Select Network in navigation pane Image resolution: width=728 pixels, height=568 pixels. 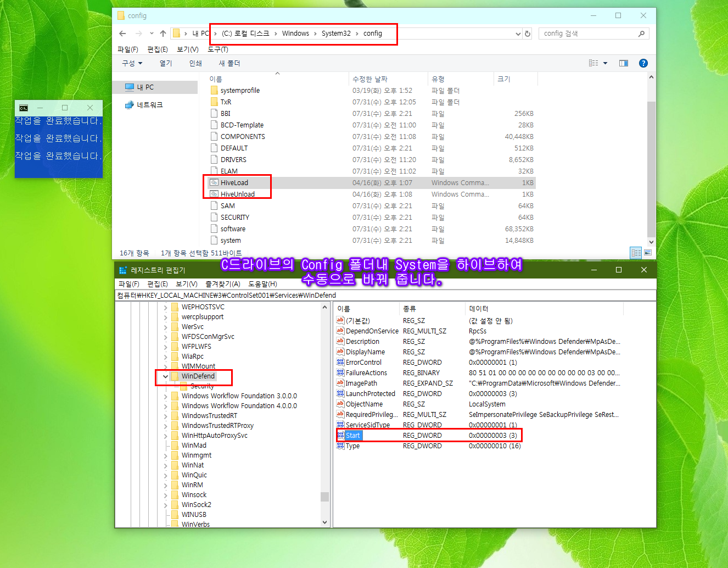pyautogui.click(x=144, y=105)
